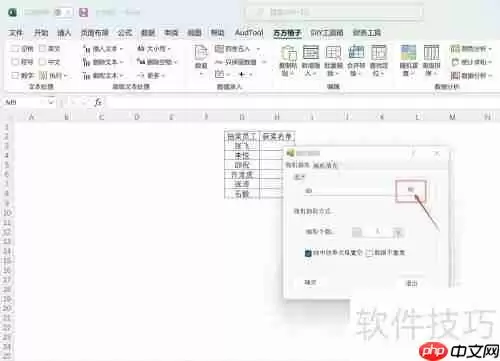The height and width of the screenshot is (361, 500).
Task: Toggle the AutoSave switch in title bar
Action: point(63,13)
